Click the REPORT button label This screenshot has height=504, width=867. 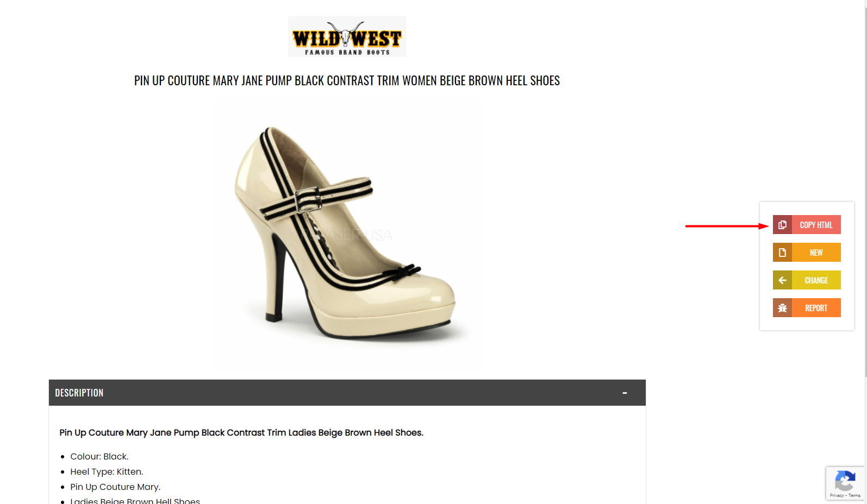point(816,308)
